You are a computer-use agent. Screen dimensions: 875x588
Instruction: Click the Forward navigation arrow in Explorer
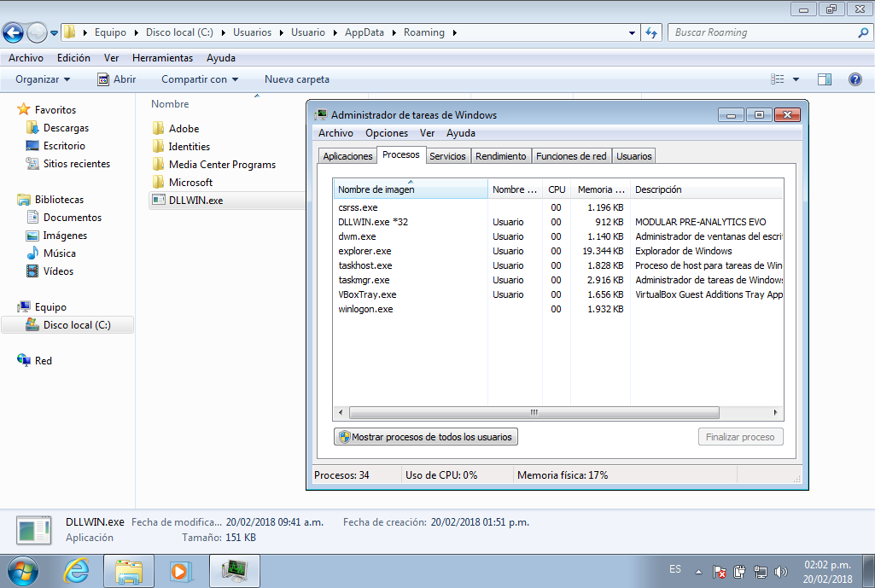37,32
